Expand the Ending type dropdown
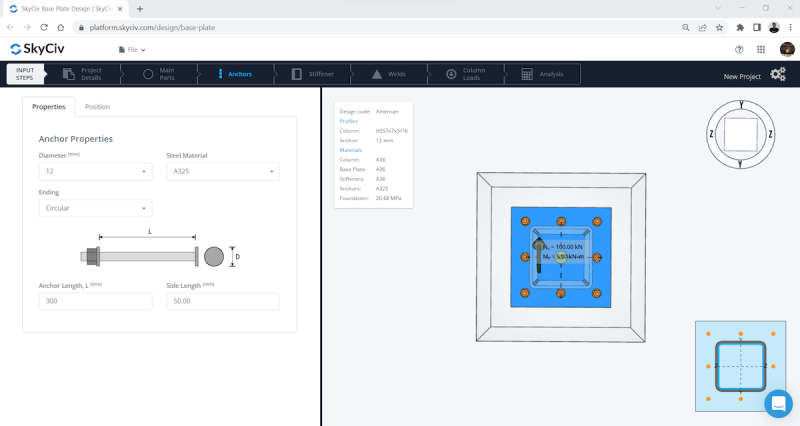The height and width of the screenshot is (426, 800). coord(95,209)
